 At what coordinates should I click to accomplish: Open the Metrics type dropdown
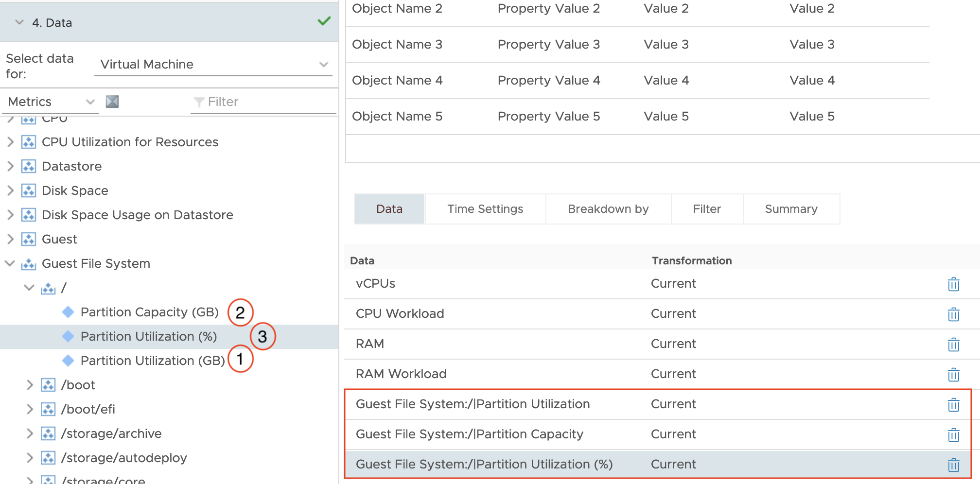tap(51, 102)
